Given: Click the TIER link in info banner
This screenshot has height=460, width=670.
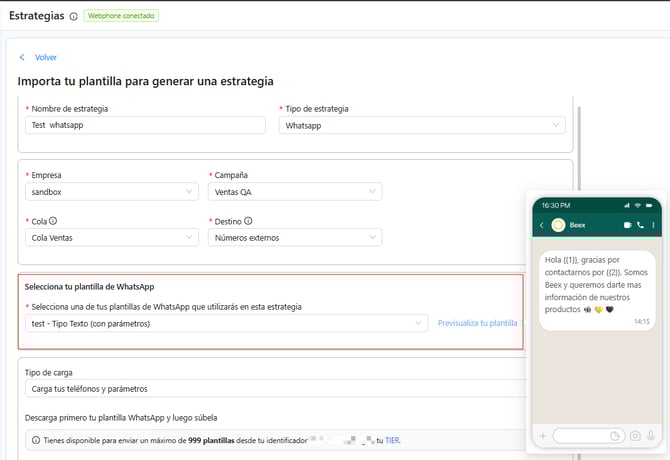Looking at the screenshot, I should pyautogui.click(x=392, y=440).
